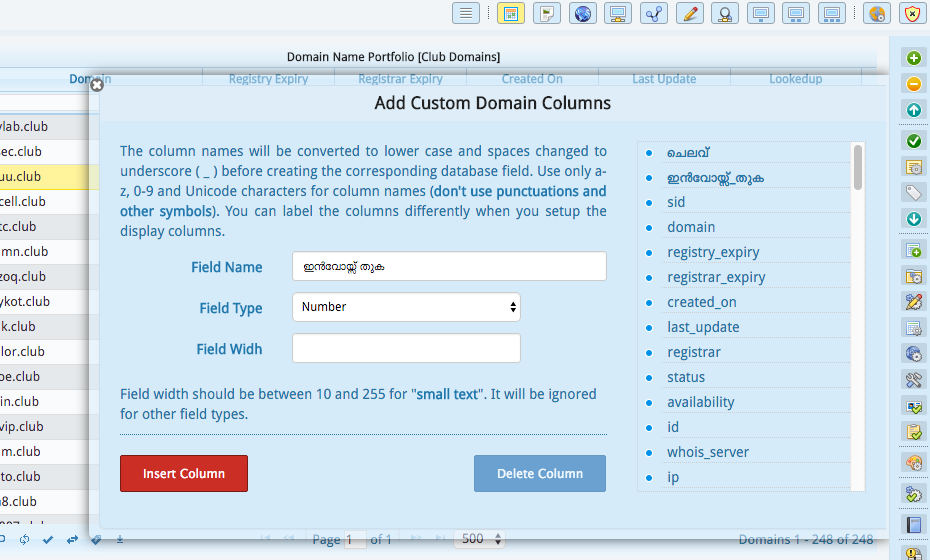Click the three-pane monitor layout icon

point(832,13)
